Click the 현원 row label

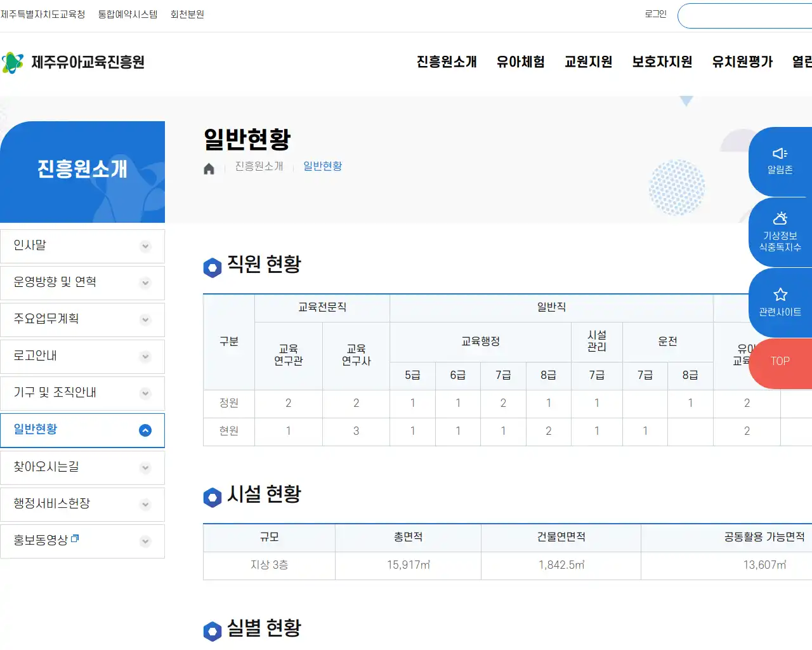(229, 431)
